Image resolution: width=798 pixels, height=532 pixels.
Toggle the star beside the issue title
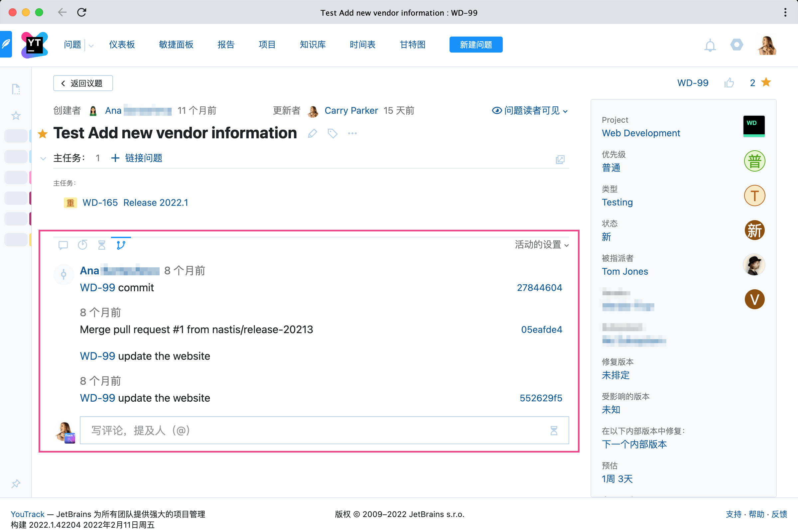click(x=43, y=134)
